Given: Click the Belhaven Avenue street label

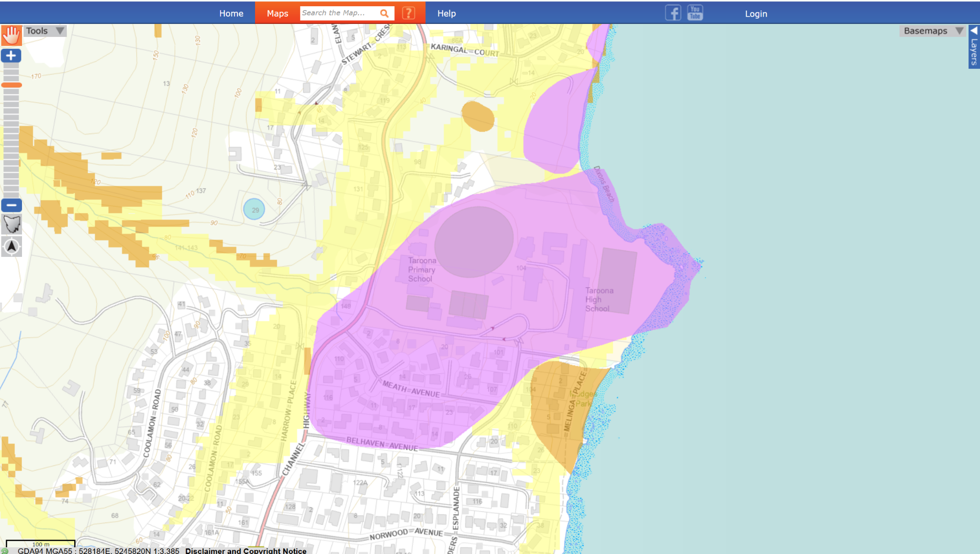Looking at the screenshot, I should [x=382, y=443].
